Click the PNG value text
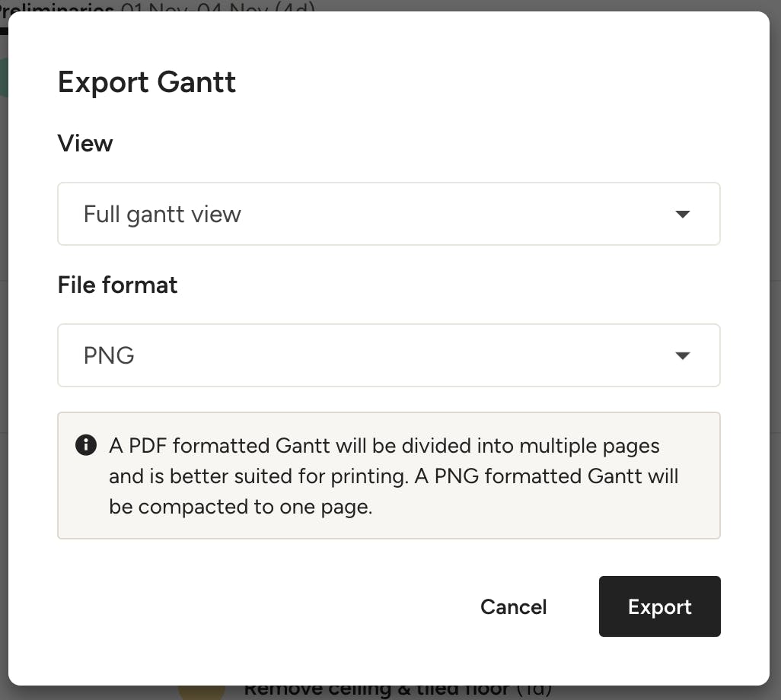This screenshot has width=781, height=700. point(109,355)
